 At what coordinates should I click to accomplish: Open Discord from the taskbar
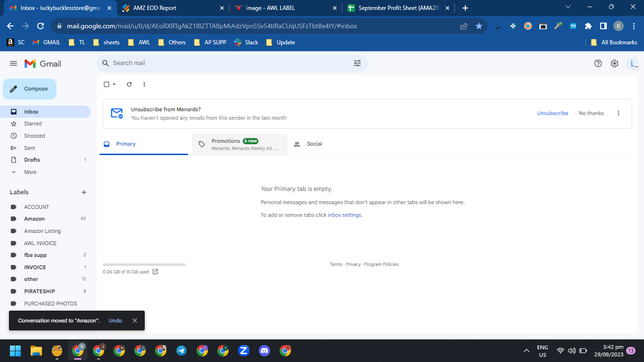(264, 351)
